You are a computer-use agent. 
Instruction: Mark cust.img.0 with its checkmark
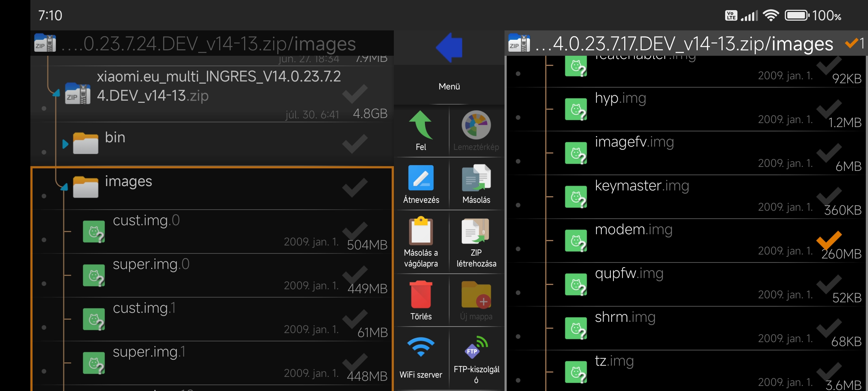(x=355, y=231)
